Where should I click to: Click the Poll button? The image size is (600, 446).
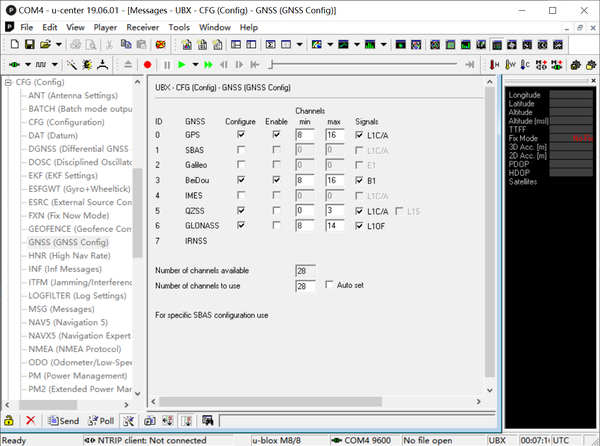click(x=101, y=421)
